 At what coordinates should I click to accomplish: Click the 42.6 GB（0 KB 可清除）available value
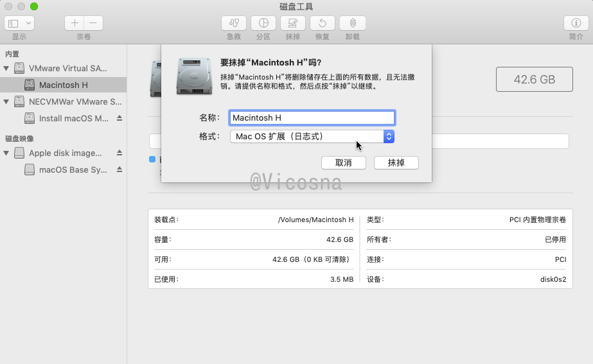[312, 259]
